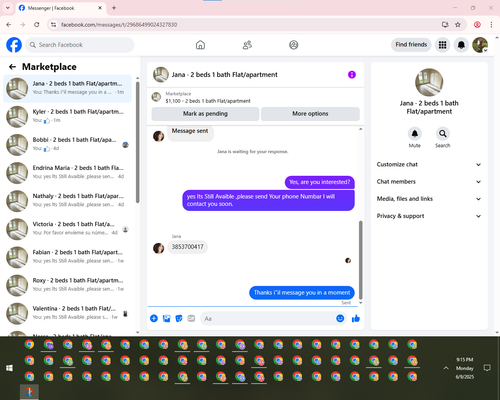Click Mark as pending button

205,114
